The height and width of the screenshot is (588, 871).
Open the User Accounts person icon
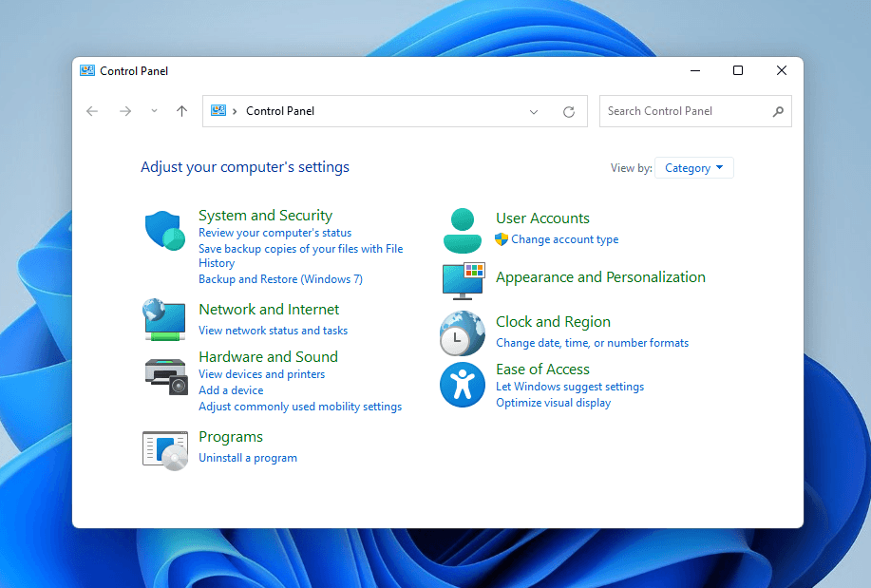[463, 231]
